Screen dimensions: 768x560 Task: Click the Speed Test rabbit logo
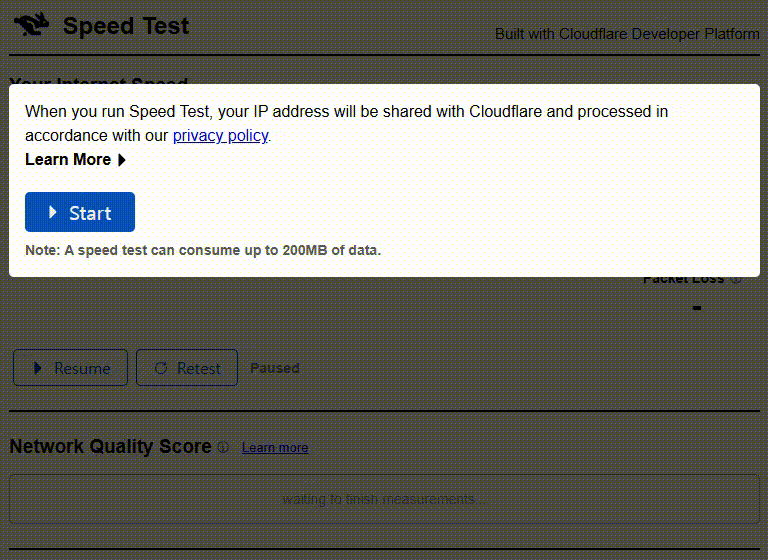point(31,24)
